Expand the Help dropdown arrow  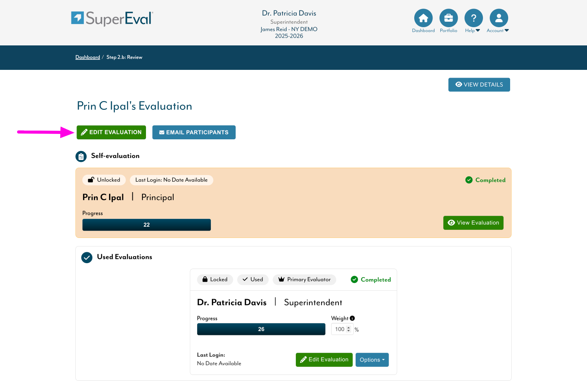478,30
